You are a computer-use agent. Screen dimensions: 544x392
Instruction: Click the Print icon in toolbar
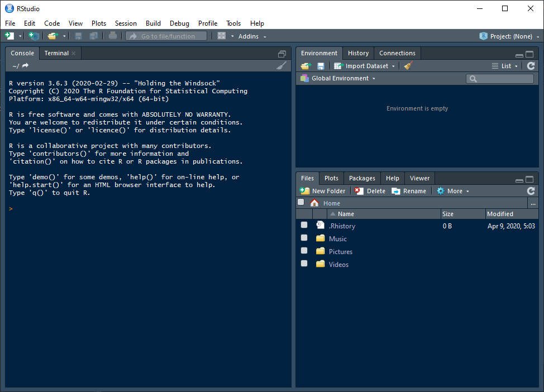(x=111, y=35)
